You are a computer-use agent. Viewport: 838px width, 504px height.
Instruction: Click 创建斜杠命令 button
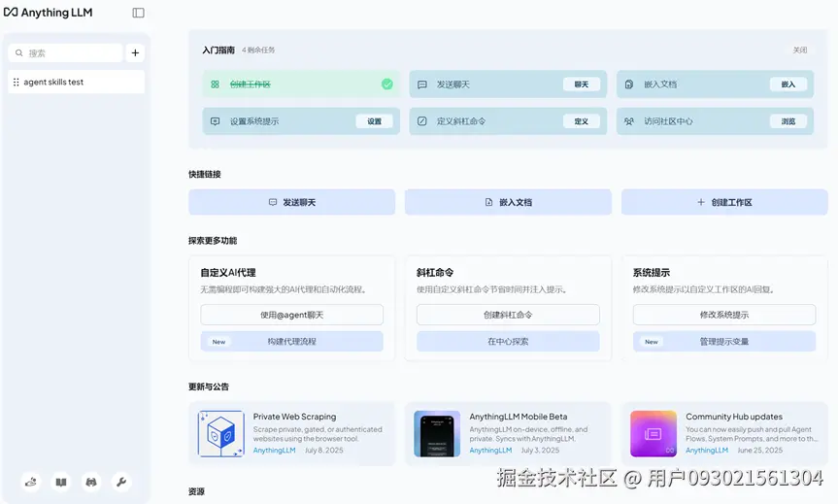[508, 315]
